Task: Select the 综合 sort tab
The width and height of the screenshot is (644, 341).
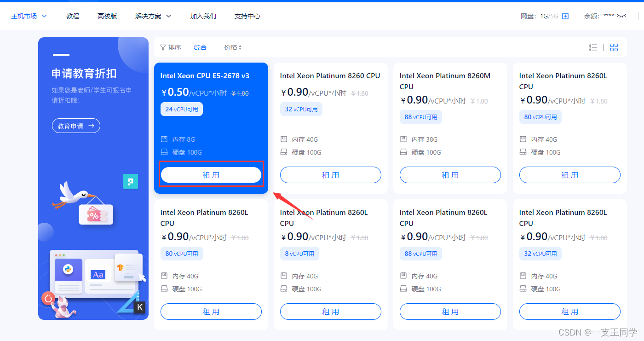Action: pyautogui.click(x=200, y=47)
